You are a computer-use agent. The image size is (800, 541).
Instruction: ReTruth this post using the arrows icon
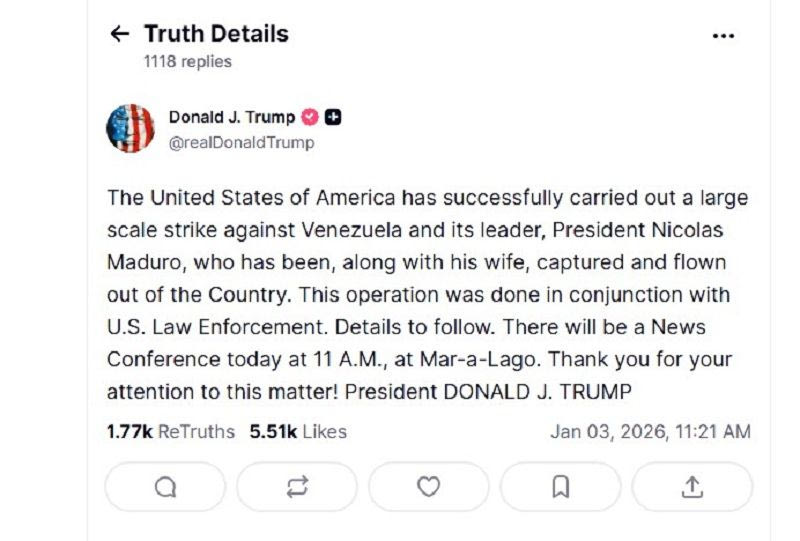[x=297, y=487]
